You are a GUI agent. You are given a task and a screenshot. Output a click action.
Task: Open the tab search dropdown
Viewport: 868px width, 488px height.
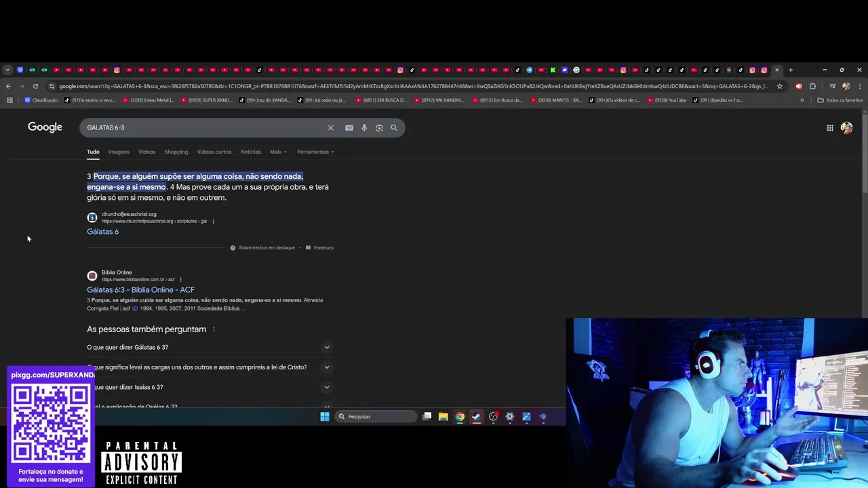(7, 70)
